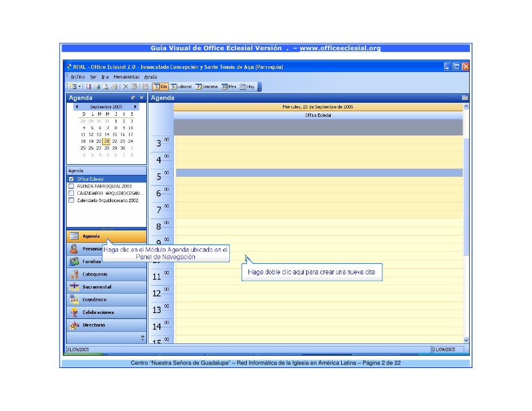Open the Directorio module
Viewport: 532px width, 411px height.
[107, 325]
